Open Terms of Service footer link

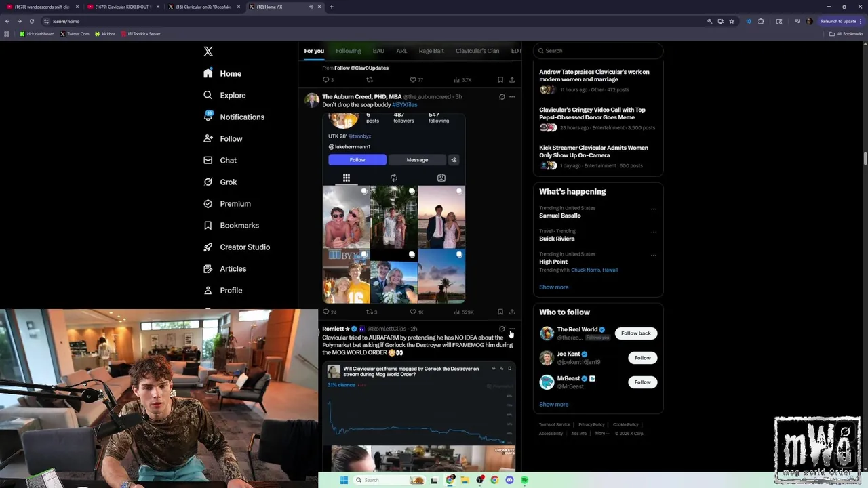click(x=555, y=424)
